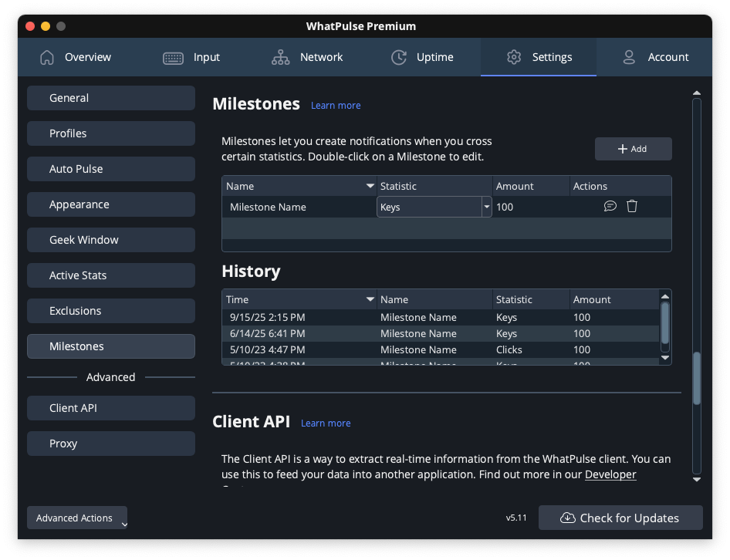Image resolution: width=730 pixels, height=560 pixels.
Task: Open Learn more link next to Milestones
Action: [336, 105]
